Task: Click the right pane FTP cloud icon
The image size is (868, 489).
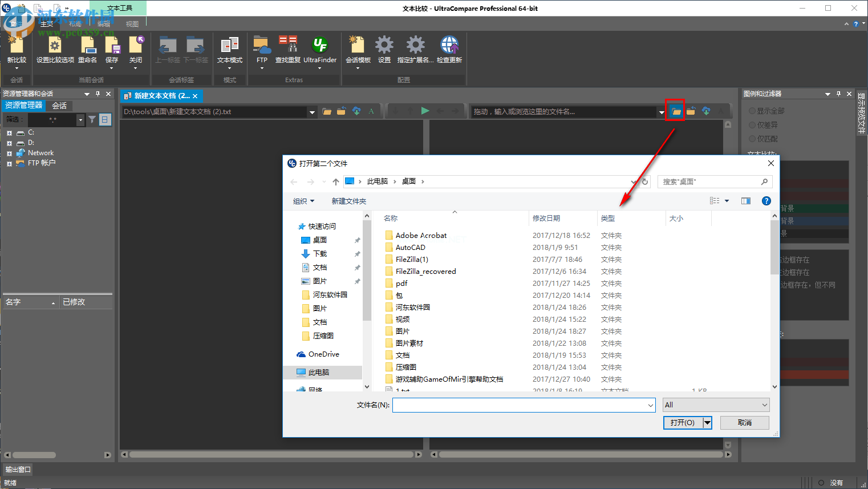Action: 706,111
